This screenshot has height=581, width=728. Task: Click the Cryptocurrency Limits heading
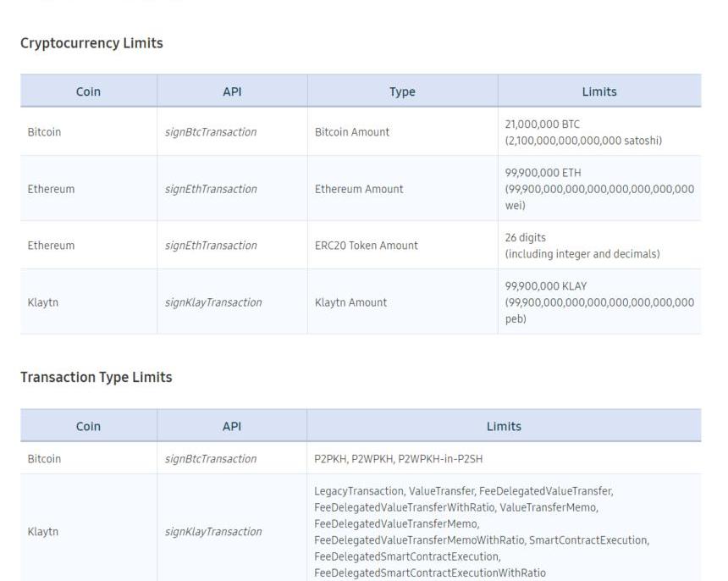[x=91, y=43]
